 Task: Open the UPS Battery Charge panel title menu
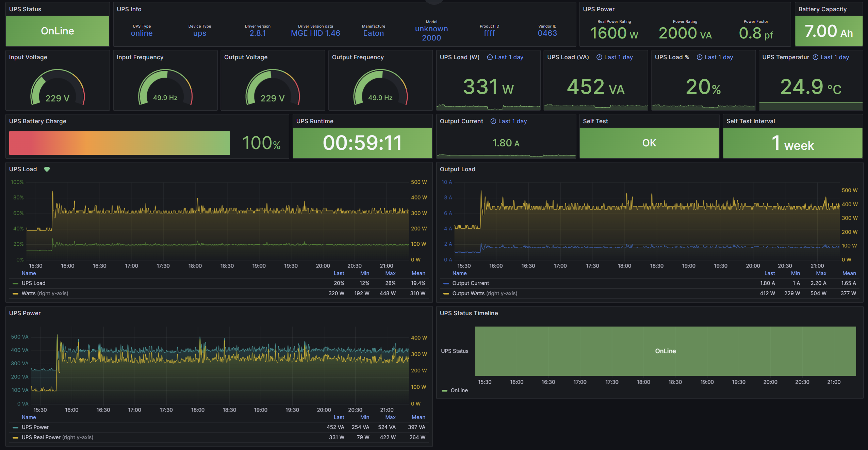pos(37,121)
